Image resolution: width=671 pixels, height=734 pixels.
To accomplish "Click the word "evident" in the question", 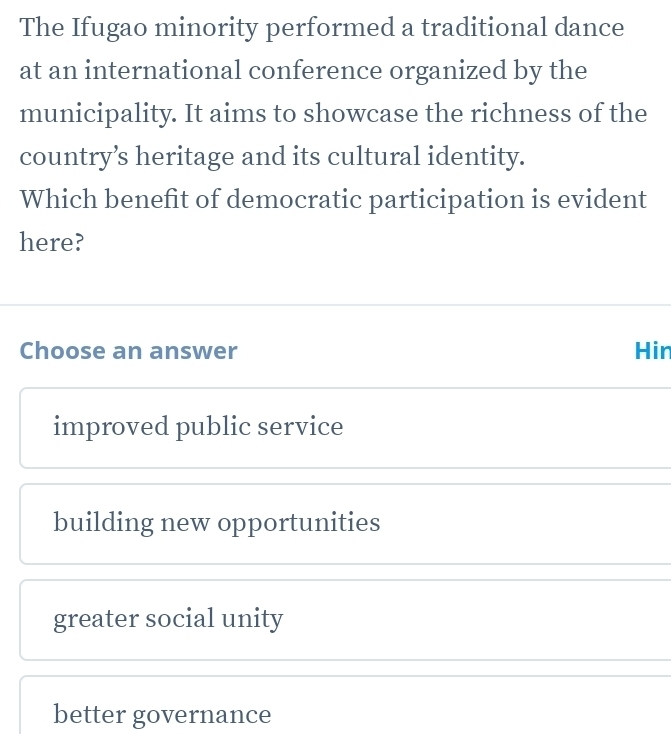I will [x=597, y=200].
